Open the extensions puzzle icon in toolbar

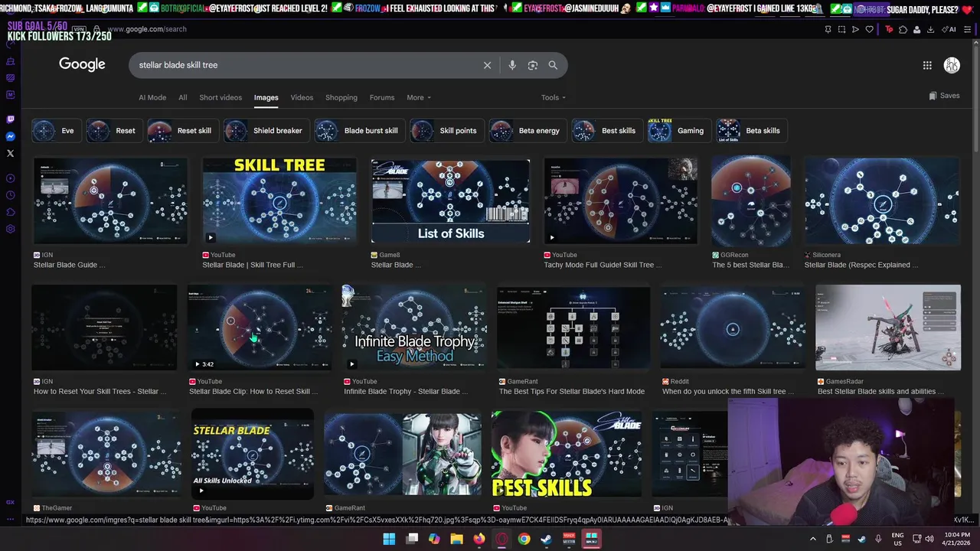pos(903,29)
